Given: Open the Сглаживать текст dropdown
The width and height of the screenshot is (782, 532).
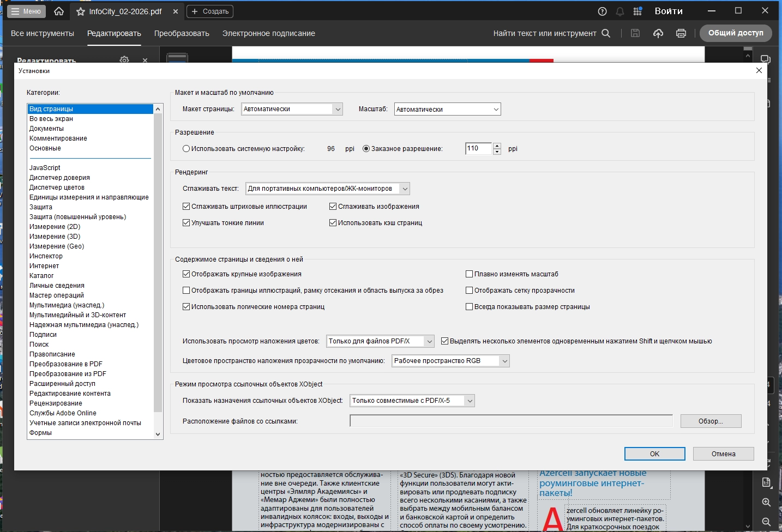Looking at the screenshot, I should point(328,189).
